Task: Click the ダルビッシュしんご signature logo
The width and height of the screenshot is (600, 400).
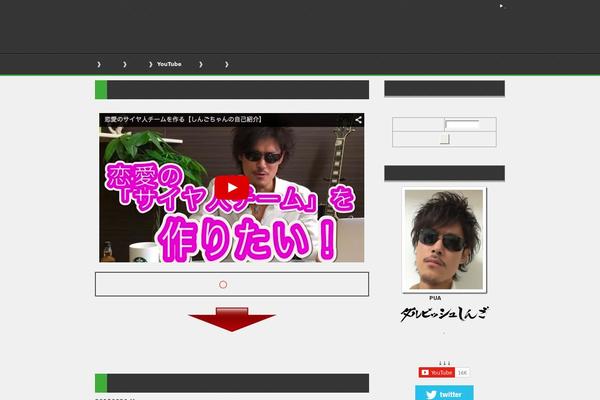Action: [x=444, y=314]
